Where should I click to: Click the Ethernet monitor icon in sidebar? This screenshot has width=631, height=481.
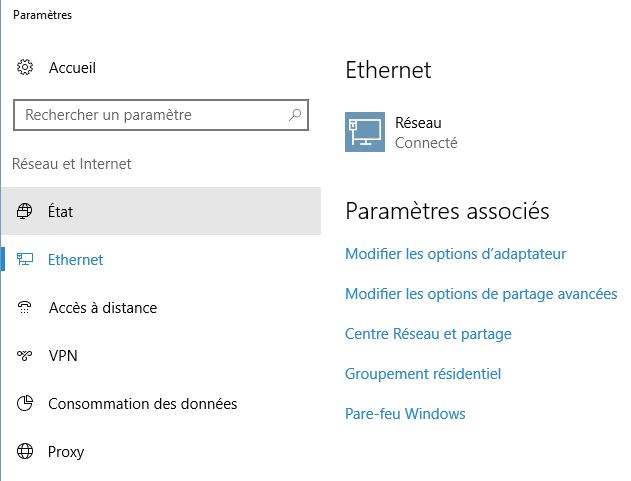[x=25, y=260]
